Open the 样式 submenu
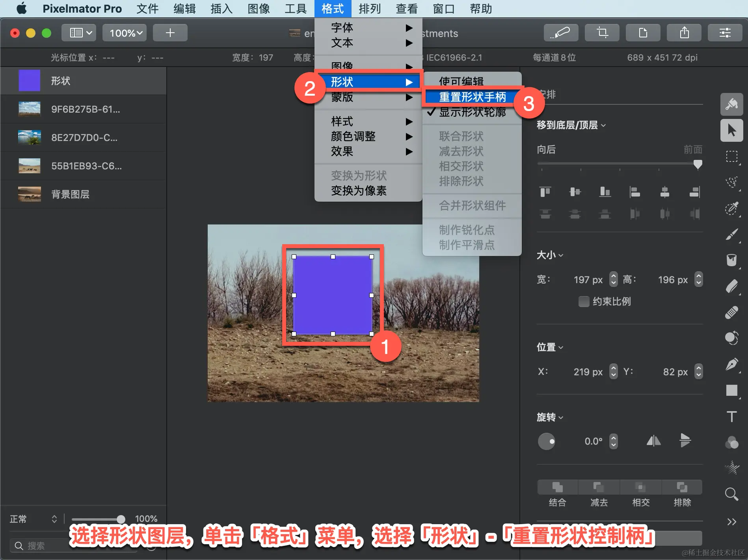The width and height of the screenshot is (748, 560). 368,121
